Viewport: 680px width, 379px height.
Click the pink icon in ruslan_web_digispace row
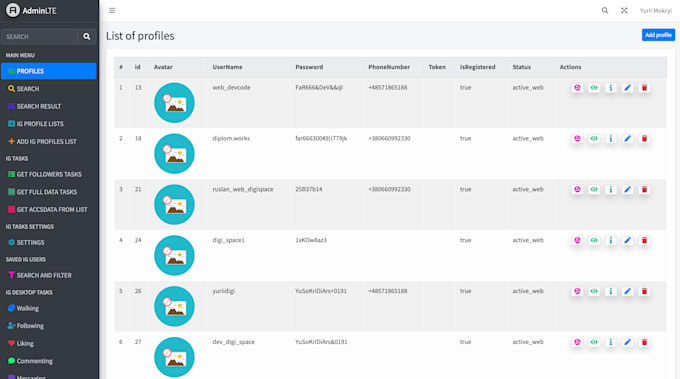tap(577, 190)
